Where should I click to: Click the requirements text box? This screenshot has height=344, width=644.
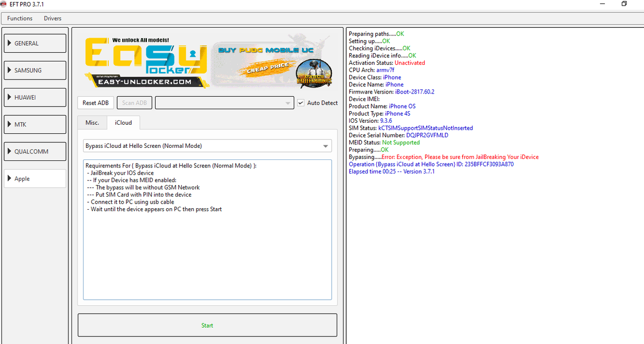(x=207, y=229)
